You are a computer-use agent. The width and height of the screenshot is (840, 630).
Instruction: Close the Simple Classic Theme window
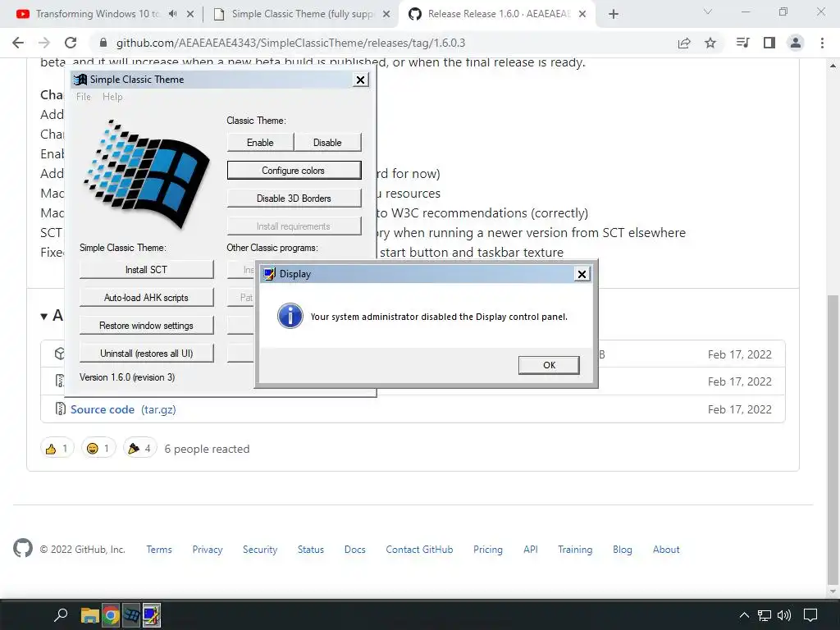[361, 80]
